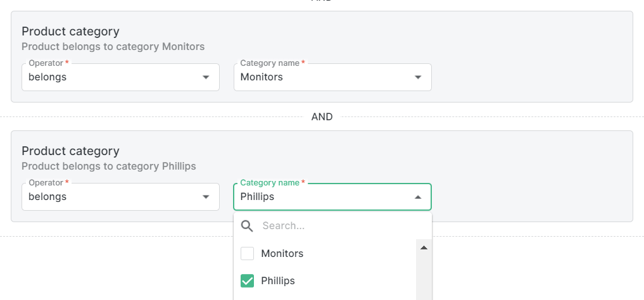Collapse the Phillips category list via up arrow
644x300 pixels.
click(x=417, y=197)
